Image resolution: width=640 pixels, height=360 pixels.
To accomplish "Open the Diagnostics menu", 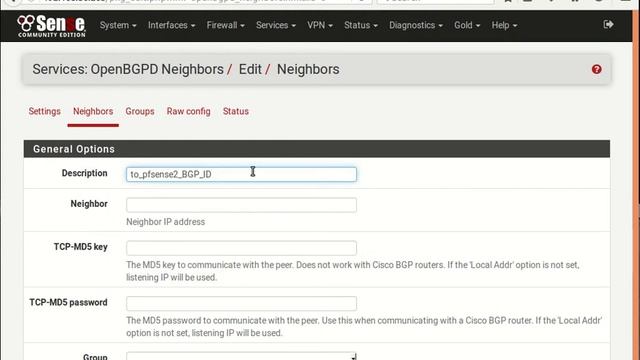I will coord(416,25).
